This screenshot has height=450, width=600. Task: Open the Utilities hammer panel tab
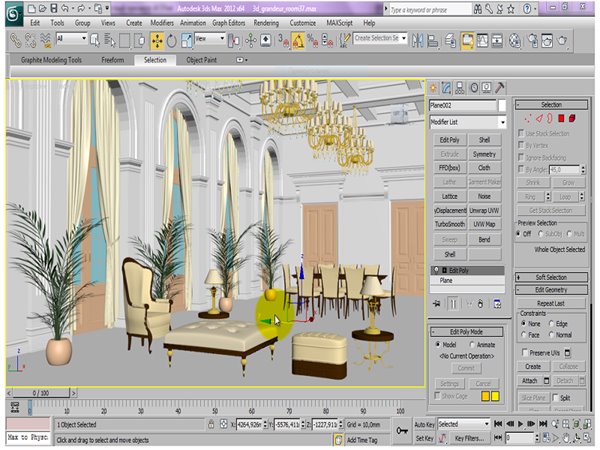[502, 86]
